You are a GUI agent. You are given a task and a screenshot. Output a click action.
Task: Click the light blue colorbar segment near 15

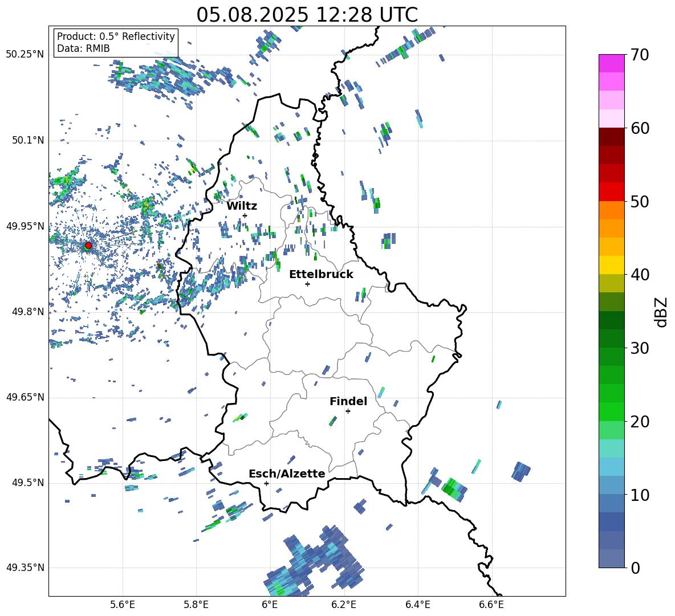[x=612, y=467]
